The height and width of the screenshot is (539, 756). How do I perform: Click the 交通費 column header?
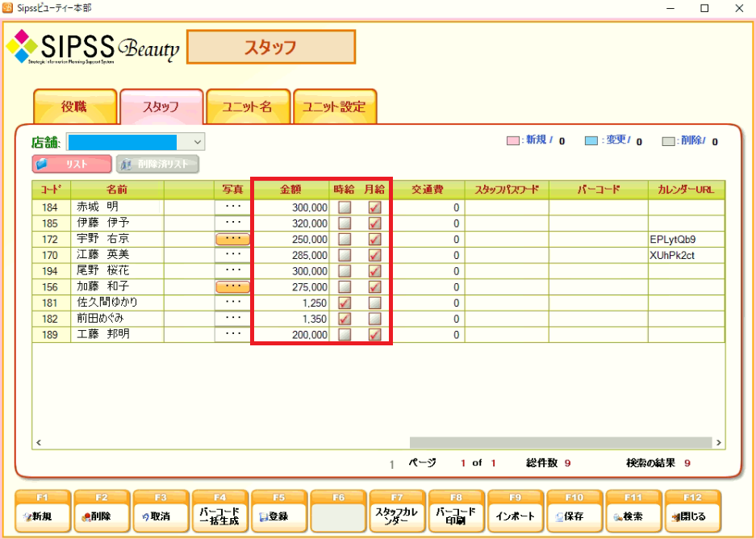(x=427, y=190)
